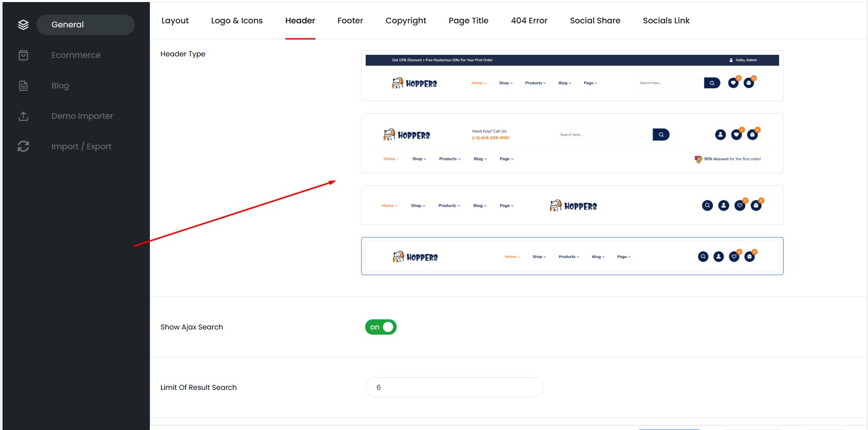Click the Ecommerce shopping bag icon
The image size is (868, 430).
[x=23, y=55]
